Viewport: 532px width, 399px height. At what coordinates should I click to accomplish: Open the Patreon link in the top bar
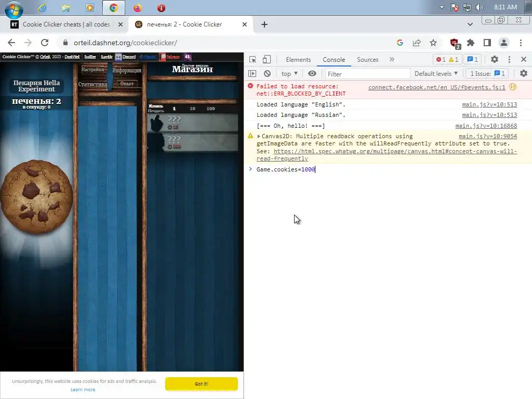pos(170,57)
